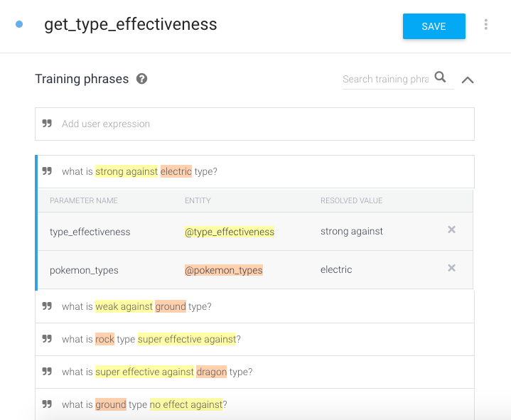
Task: Delete the pokemon_types parameter row
Action: click(x=451, y=268)
